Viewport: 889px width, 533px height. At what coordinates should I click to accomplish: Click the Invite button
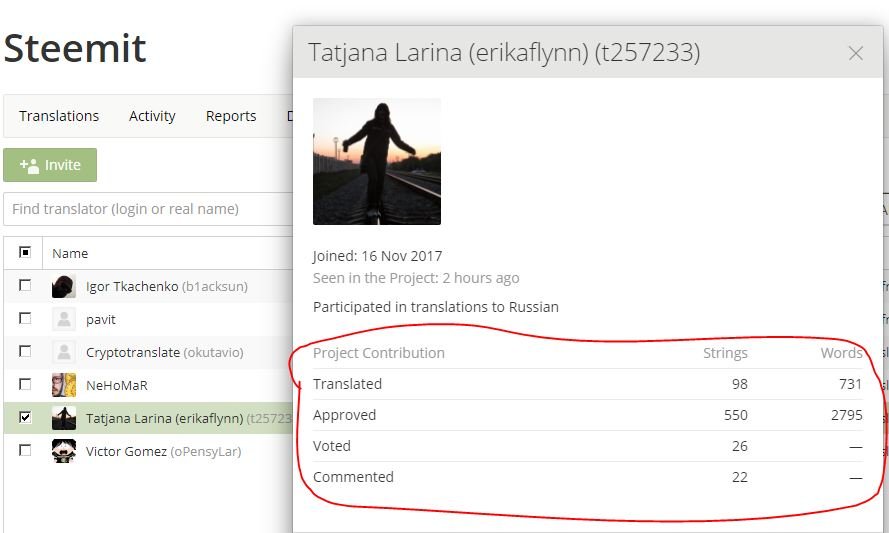(50, 165)
